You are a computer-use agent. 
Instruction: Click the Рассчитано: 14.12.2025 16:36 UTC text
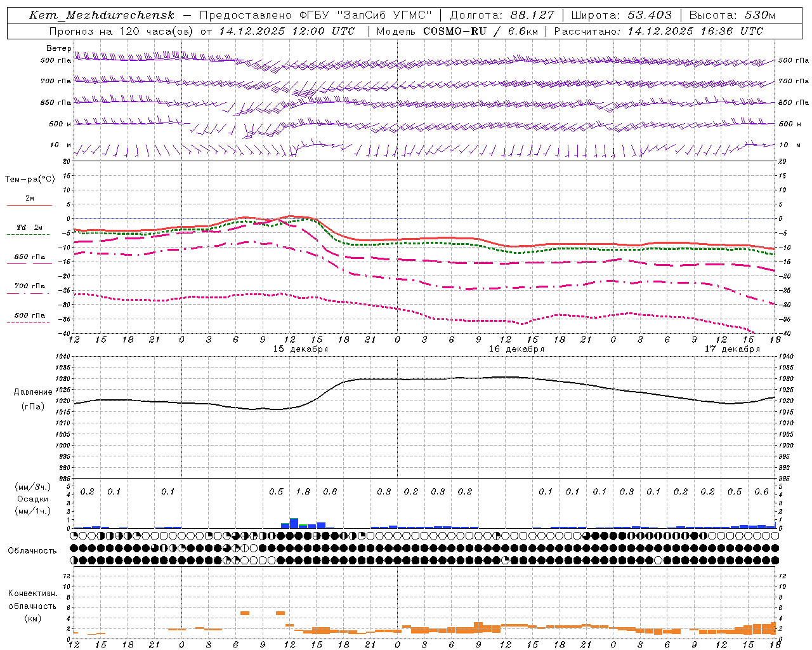tap(658, 31)
